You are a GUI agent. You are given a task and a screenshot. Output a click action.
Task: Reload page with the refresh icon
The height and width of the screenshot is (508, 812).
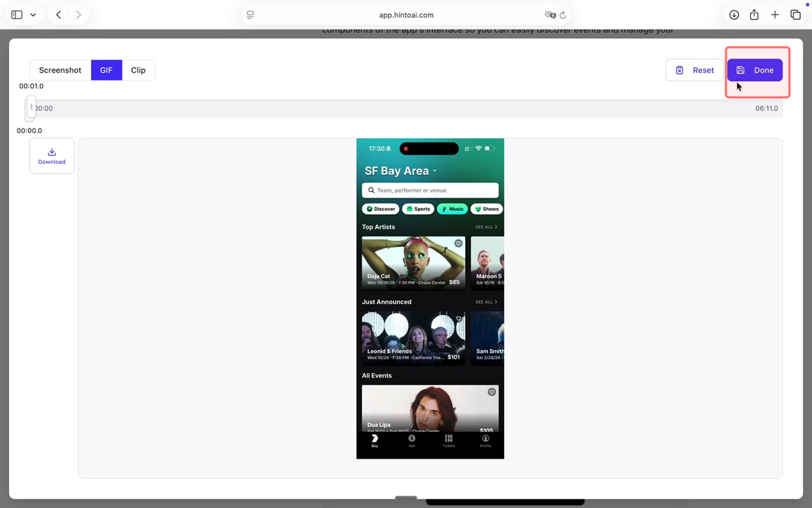click(562, 15)
